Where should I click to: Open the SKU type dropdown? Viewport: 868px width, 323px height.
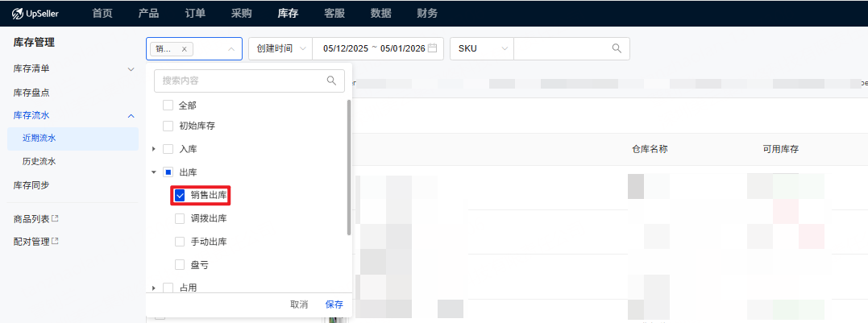pyautogui.click(x=482, y=48)
